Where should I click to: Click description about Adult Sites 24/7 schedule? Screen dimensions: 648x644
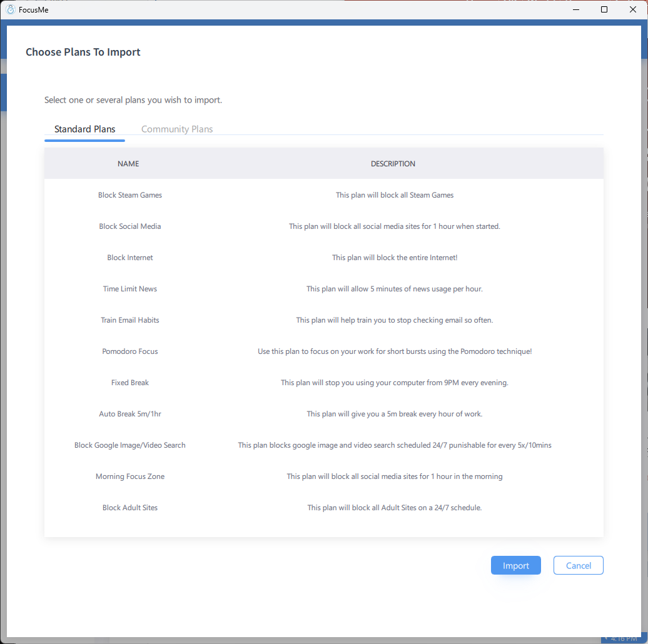tap(394, 508)
